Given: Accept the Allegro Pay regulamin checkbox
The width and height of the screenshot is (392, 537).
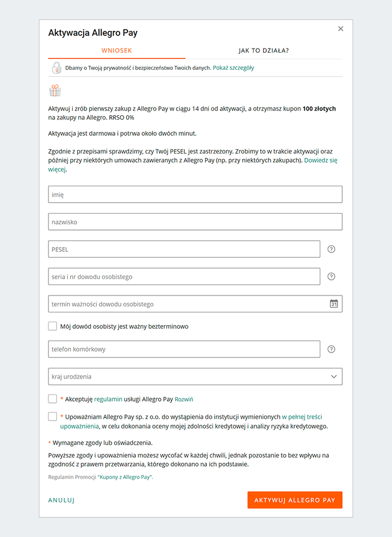Looking at the screenshot, I should (53, 399).
